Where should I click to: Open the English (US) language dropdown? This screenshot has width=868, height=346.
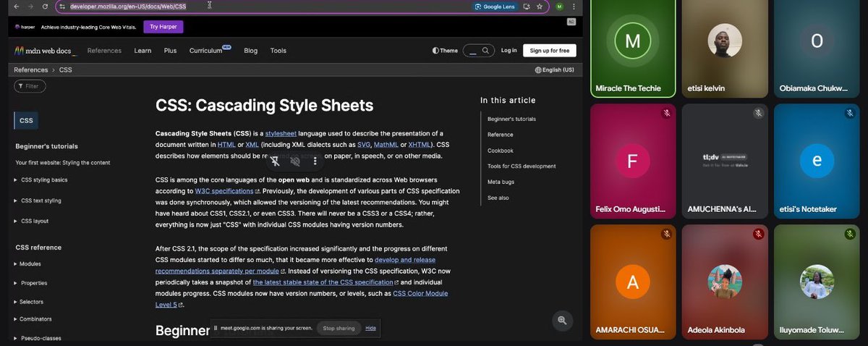click(554, 70)
